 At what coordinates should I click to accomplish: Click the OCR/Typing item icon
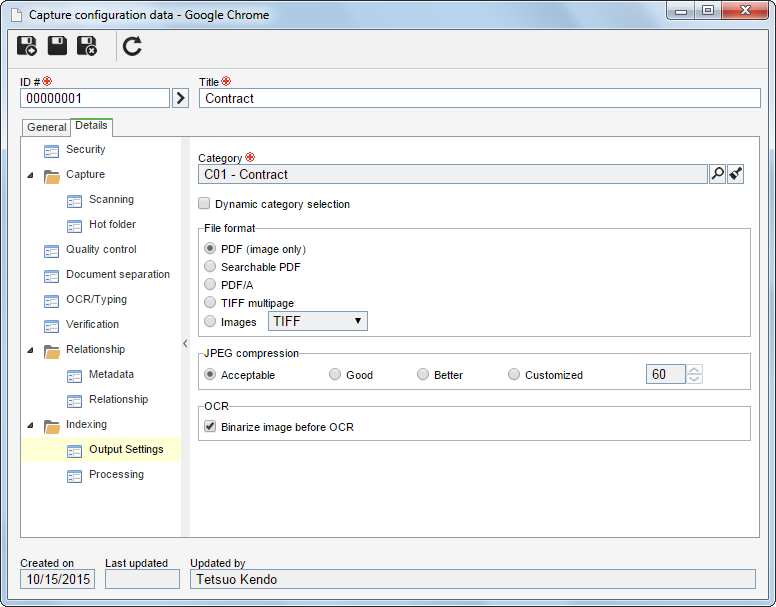[x=51, y=301]
